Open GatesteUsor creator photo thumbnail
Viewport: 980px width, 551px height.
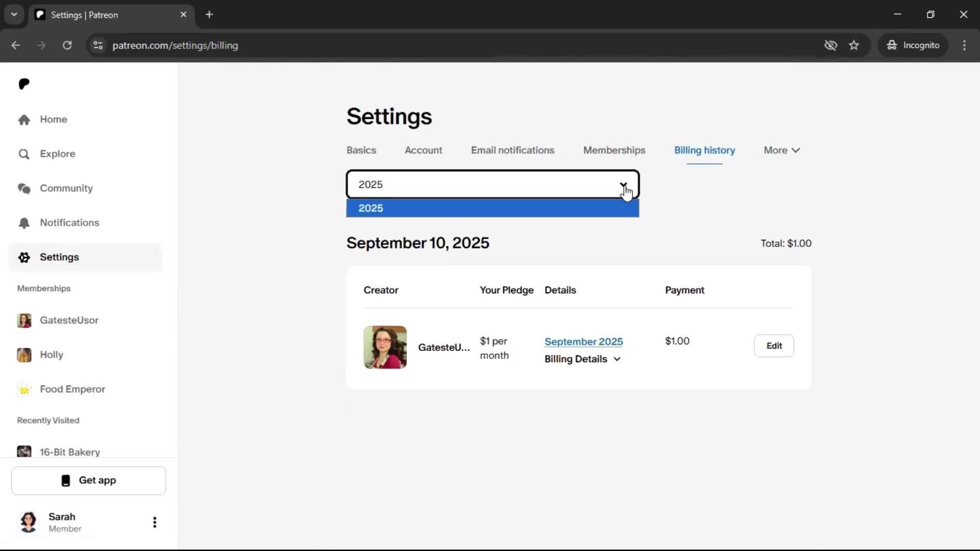[385, 347]
